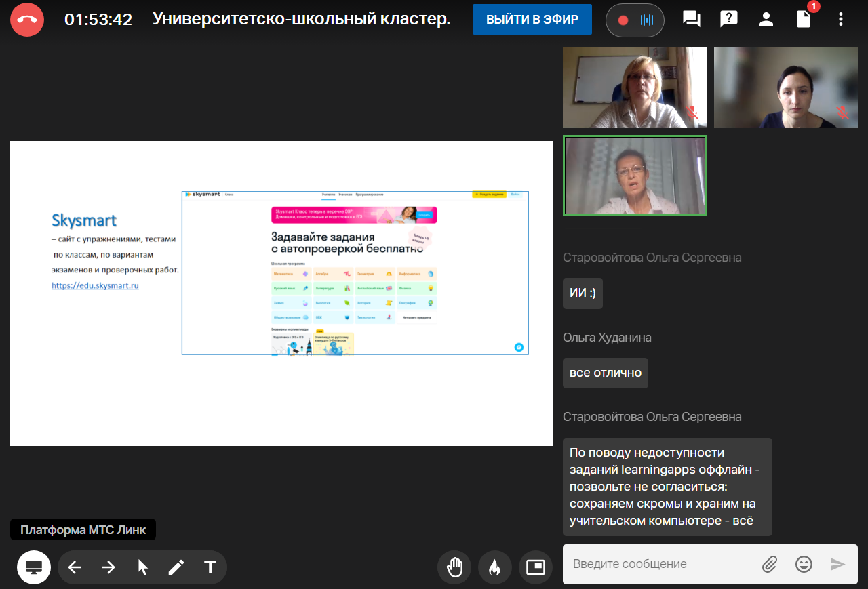Attach a file with the paperclip icon
868x589 pixels.
pyautogui.click(x=769, y=564)
